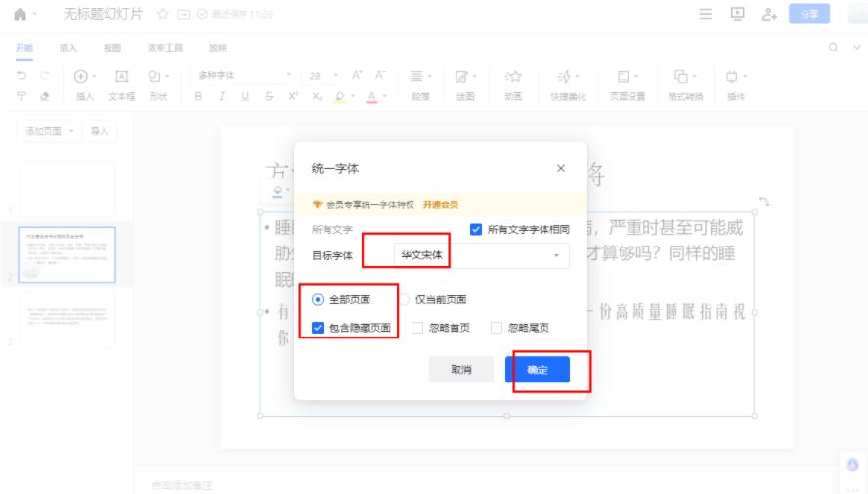Open the 多种字体 font family dropdown
Screen dimensions: 868x494
[243, 76]
